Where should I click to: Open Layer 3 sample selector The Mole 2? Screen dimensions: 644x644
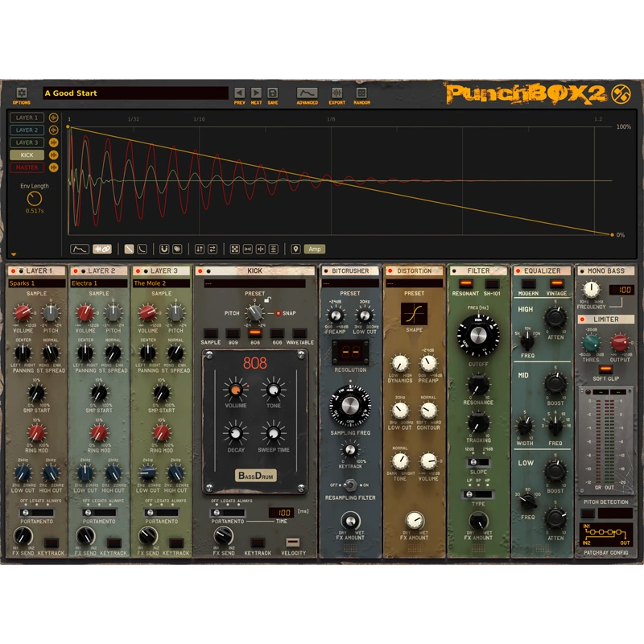[162, 283]
